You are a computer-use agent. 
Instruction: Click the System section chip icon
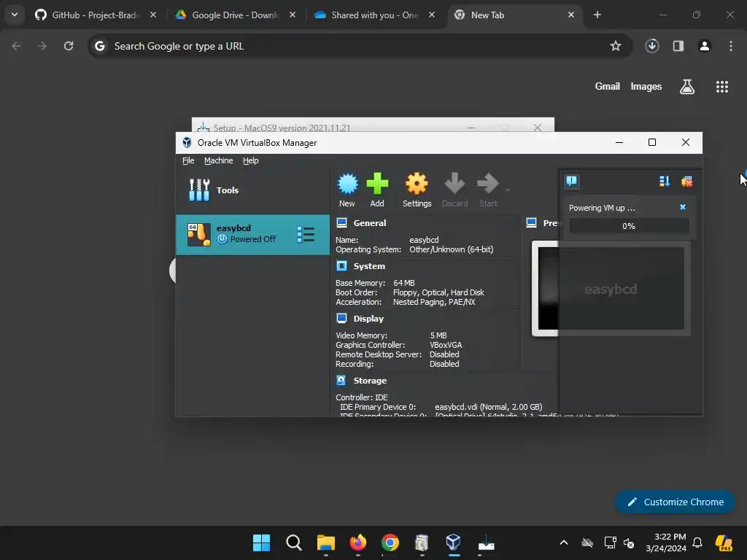pos(341,265)
